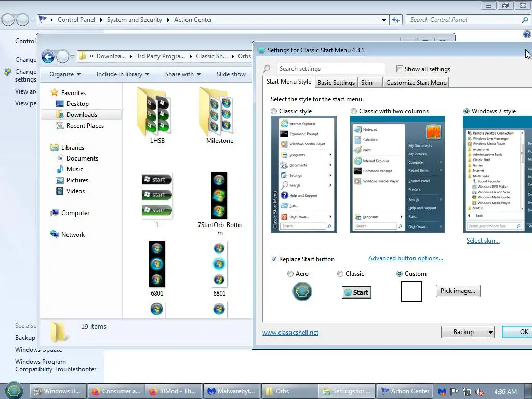Open the Backup dropdown arrow

490,332
